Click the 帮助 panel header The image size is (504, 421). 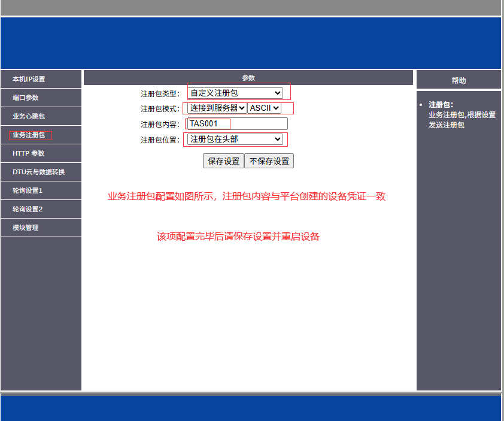(x=459, y=80)
